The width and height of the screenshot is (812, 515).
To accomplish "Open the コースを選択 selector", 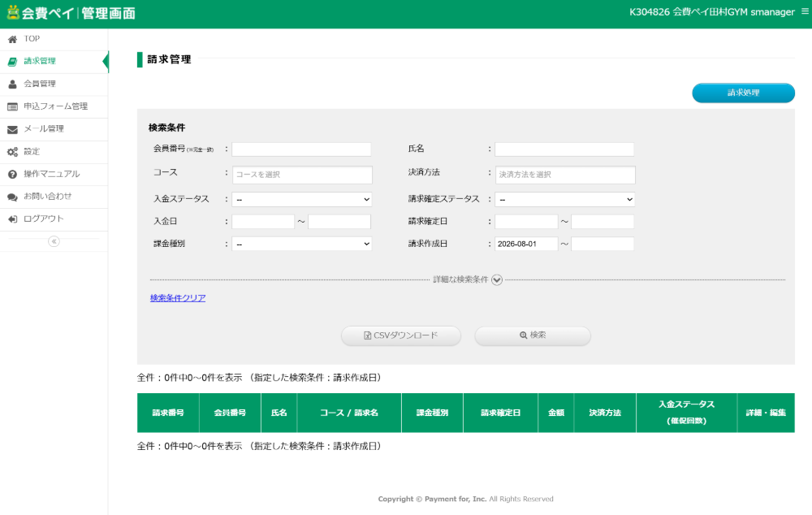I will 302,175.
